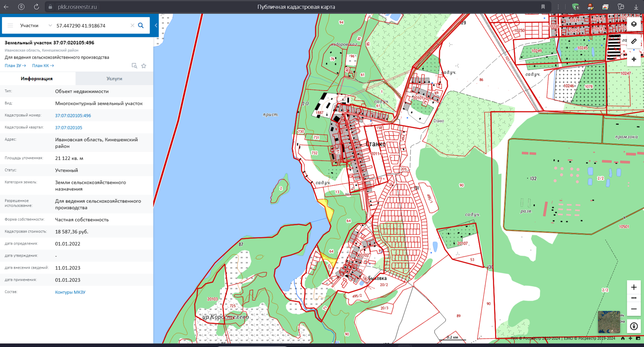Collapse the left information panel
The height and width of the screenshot is (347, 644).
[156, 26]
